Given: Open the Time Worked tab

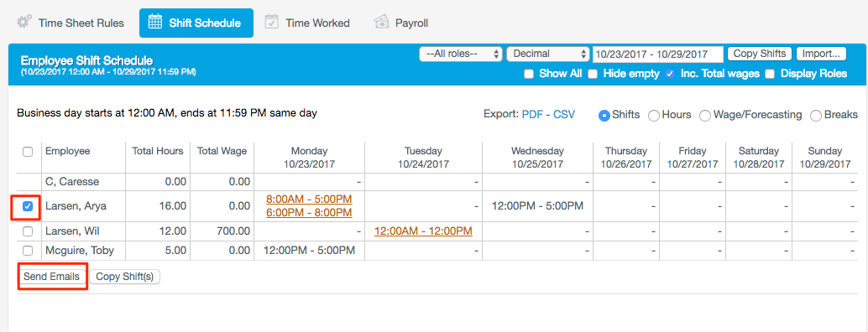Looking at the screenshot, I should click(307, 23).
